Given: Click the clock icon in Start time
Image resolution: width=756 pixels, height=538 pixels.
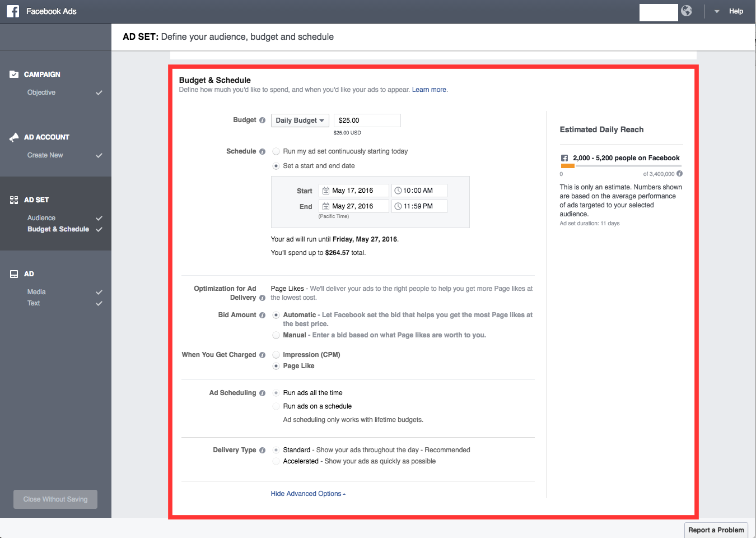Looking at the screenshot, I should (x=398, y=191).
